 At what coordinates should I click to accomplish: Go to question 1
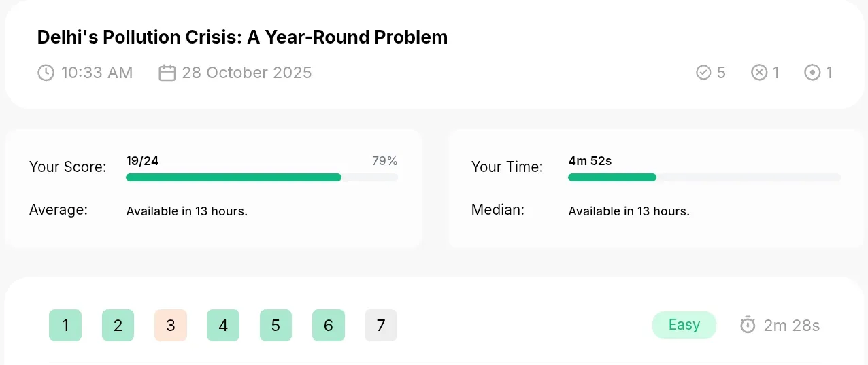tap(65, 325)
